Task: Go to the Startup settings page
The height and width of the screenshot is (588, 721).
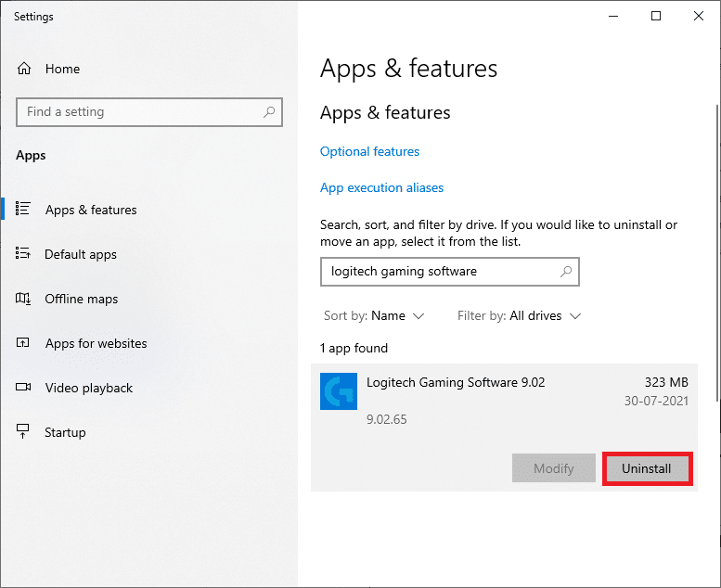Action: click(65, 432)
